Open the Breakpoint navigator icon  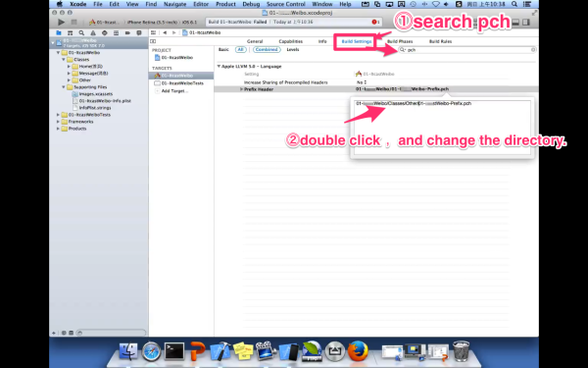coord(127,33)
